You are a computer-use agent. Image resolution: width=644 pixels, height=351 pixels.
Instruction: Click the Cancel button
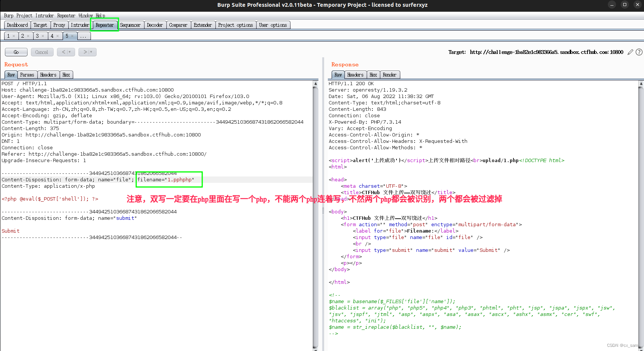click(42, 52)
